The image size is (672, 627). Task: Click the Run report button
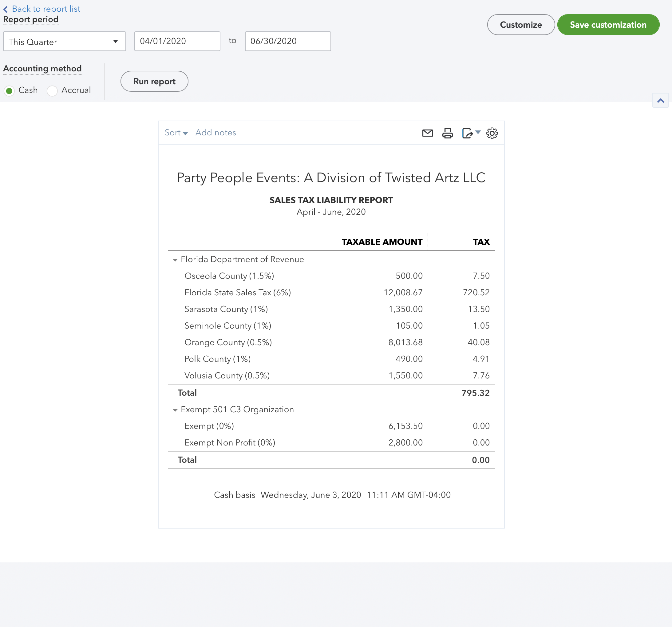(x=154, y=81)
